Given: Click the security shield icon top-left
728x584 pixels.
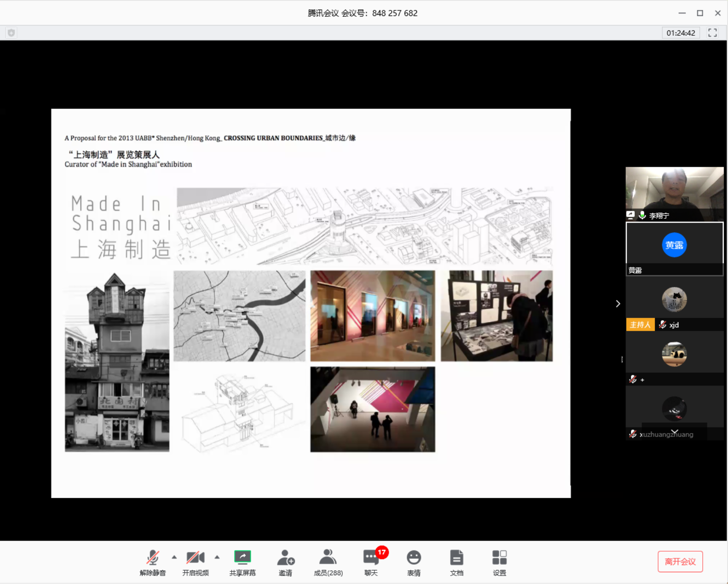Looking at the screenshot, I should click(11, 33).
